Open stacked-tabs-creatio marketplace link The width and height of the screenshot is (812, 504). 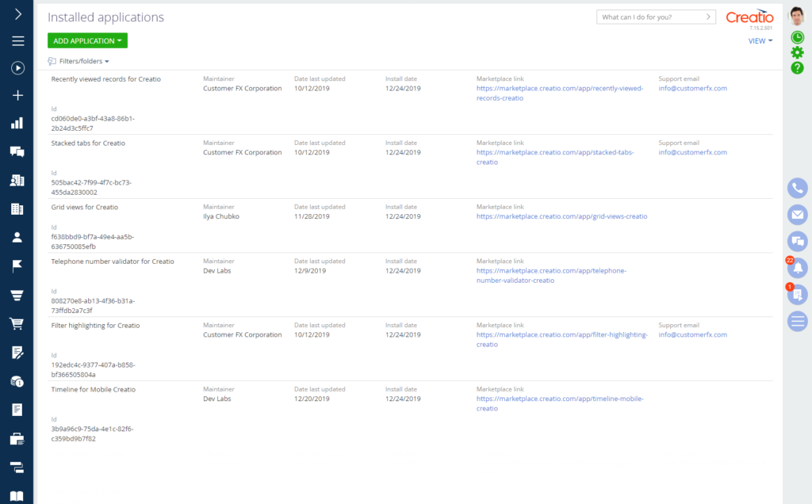click(x=555, y=158)
